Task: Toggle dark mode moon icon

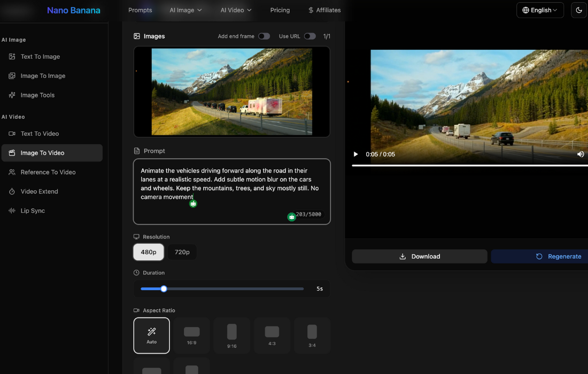Action: 579,10
